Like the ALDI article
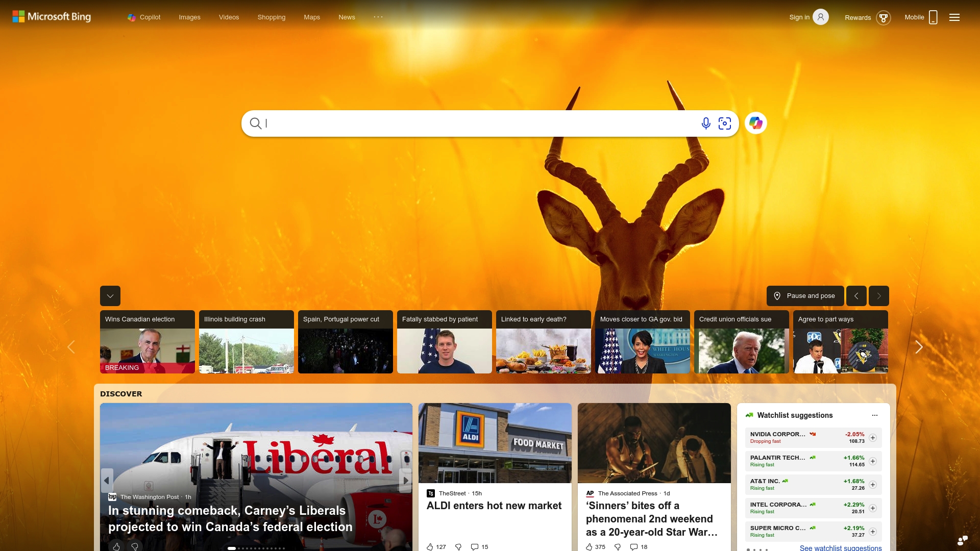The height and width of the screenshot is (551, 980). pyautogui.click(x=436, y=547)
